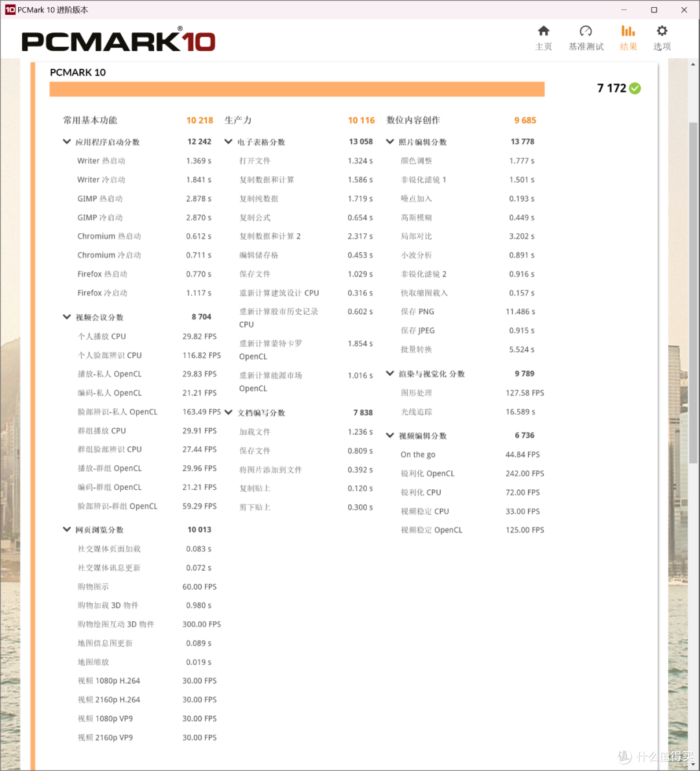Click the PCMARK10 logo
This screenshot has width=700, height=771.
tap(118, 40)
